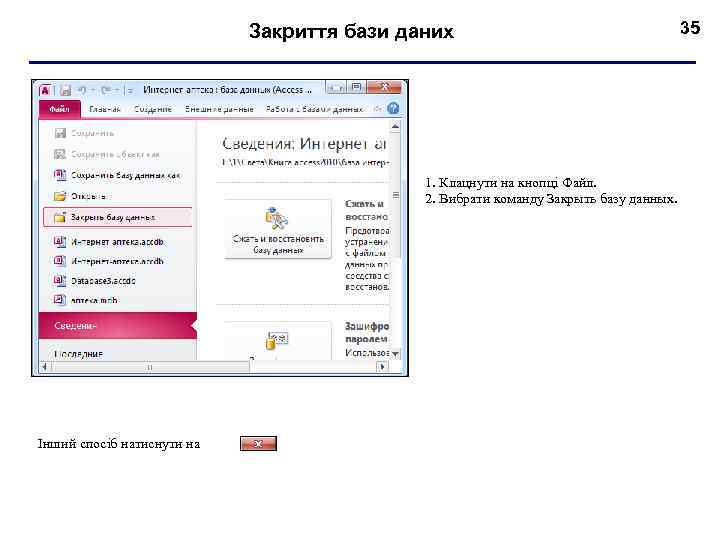Screen dimensions: 720x540
Task: Select Закрыть базу данных command
Action: 118,217
